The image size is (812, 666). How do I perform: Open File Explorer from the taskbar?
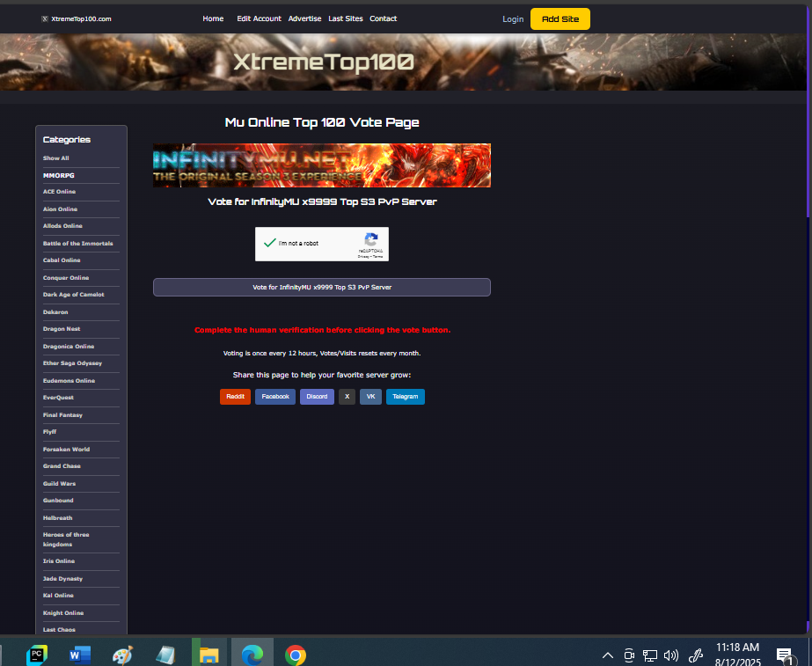point(209,655)
